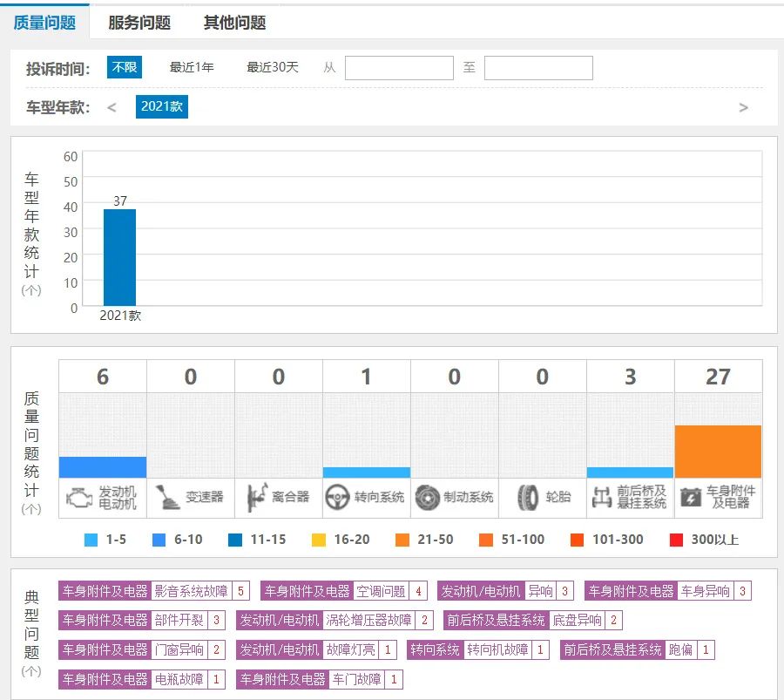
Task: Select the steering wheel system icon
Action: pos(338,498)
